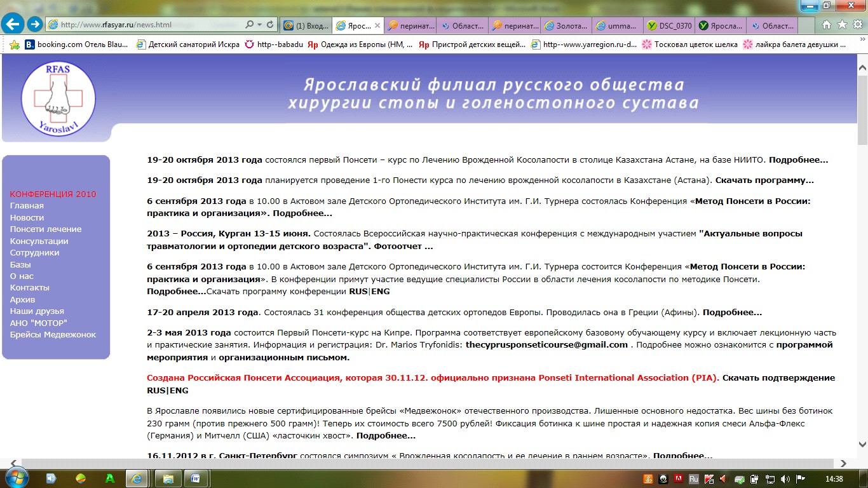This screenshot has height=488, width=868.
Task: Open the Понсети лечение sidebar link
Action: click(x=46, y=229)
